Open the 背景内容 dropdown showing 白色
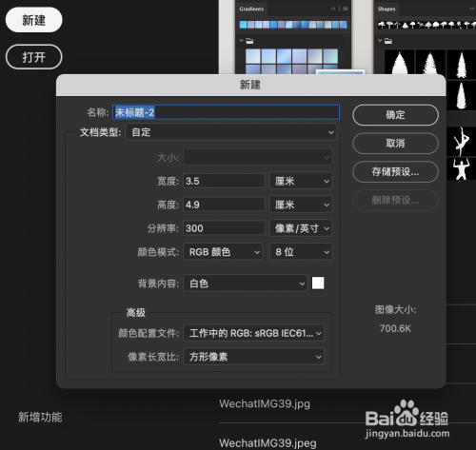This screenshot has width=476, height=450. tap(246, 284)
